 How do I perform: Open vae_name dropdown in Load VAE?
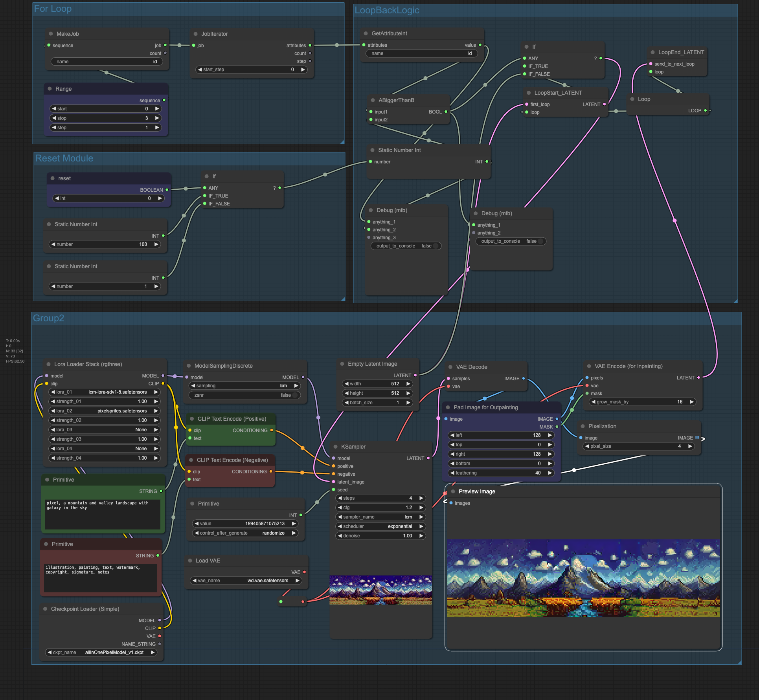(246, 581)
